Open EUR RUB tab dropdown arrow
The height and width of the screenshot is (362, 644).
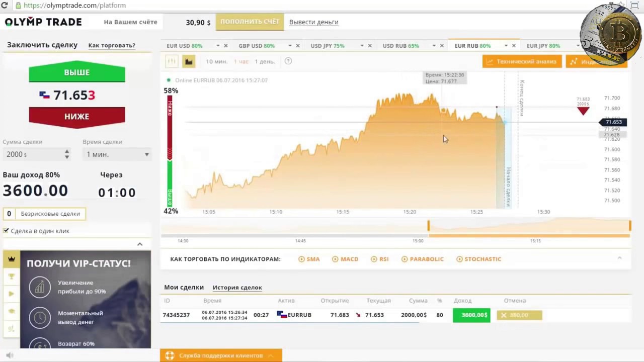[506, 46]
